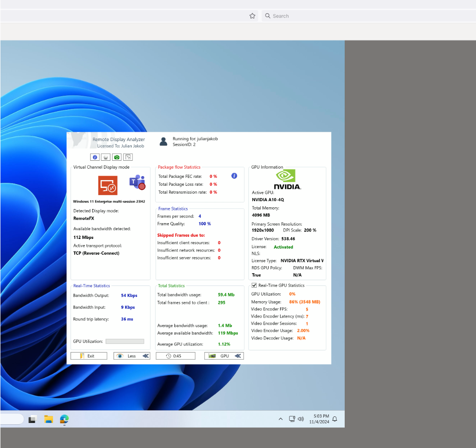476x448 pixels.
Task: Open notifications bell in the taskbar
Action: [x=335, y=419]
